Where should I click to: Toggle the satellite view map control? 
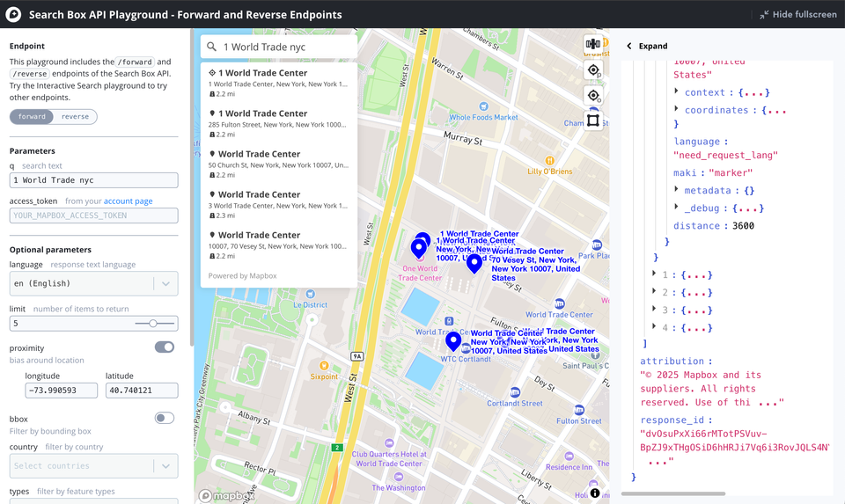click(x=593, y=44)
